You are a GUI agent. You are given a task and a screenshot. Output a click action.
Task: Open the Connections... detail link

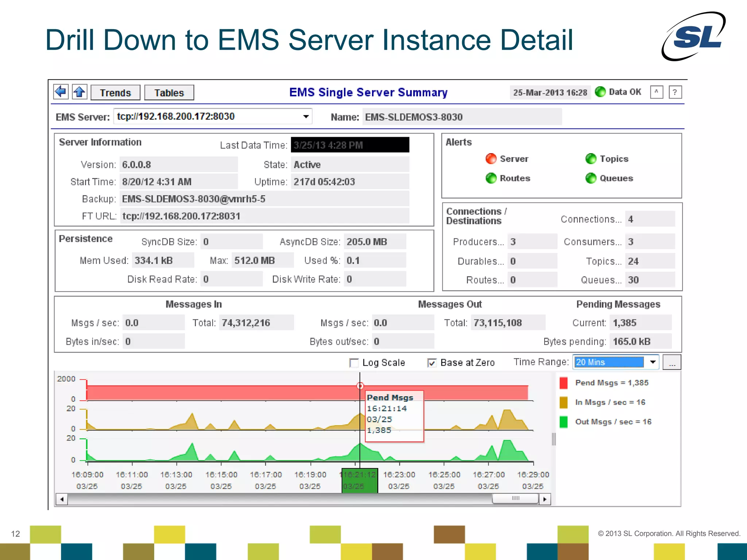591,219
